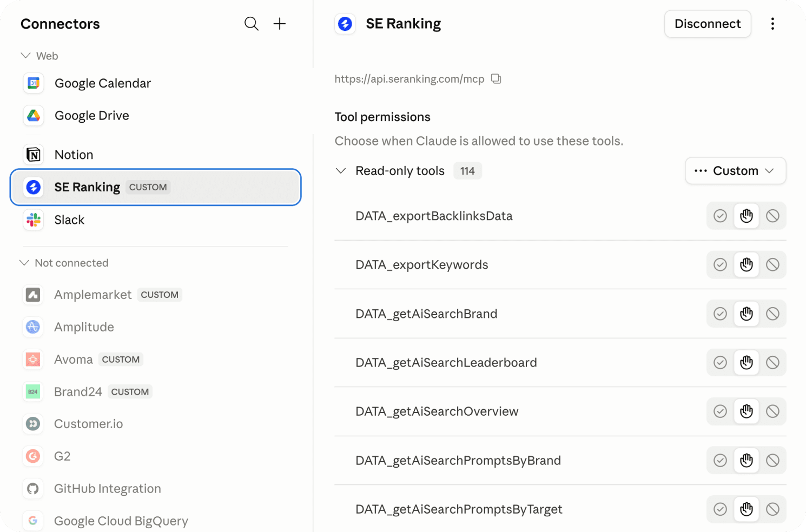Collapse the Web connectors section
Screen dimensions: 806x532
(25, 56)
